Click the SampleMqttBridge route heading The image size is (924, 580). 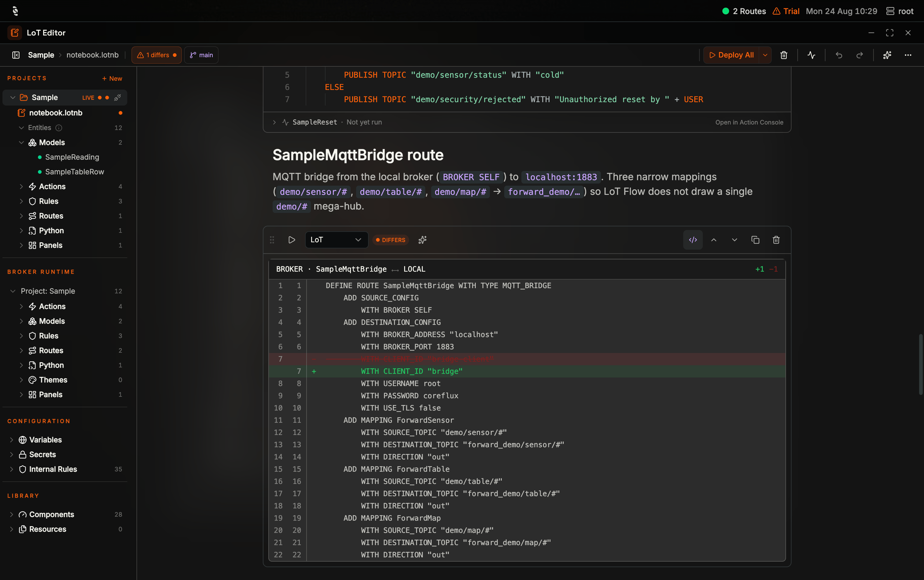coord(358,155)
